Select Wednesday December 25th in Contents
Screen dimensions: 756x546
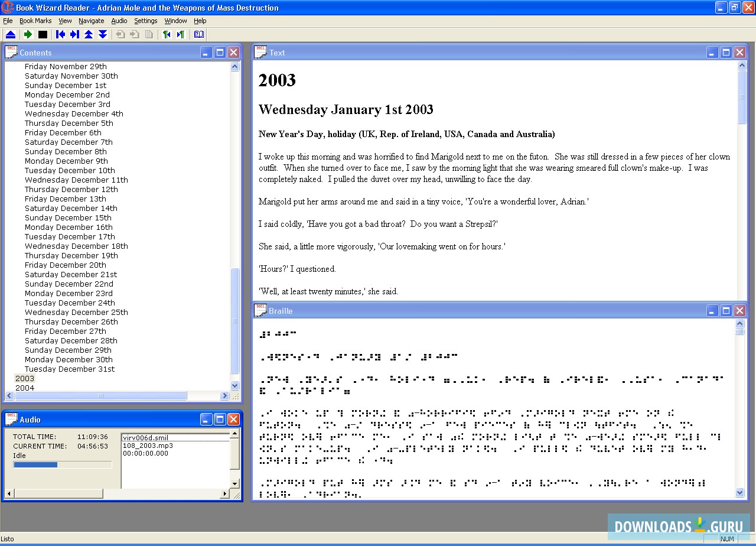point(76,312)
